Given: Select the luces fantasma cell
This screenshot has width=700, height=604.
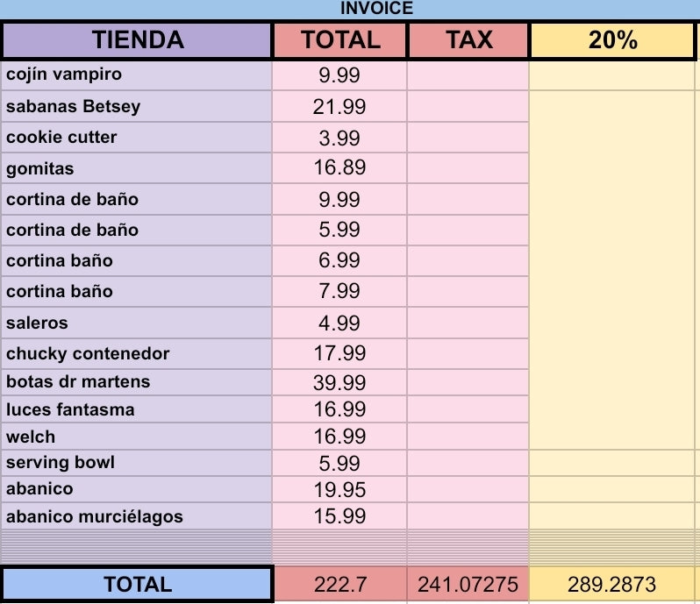Looking at the screenshot, I should (x=137, y=409).
